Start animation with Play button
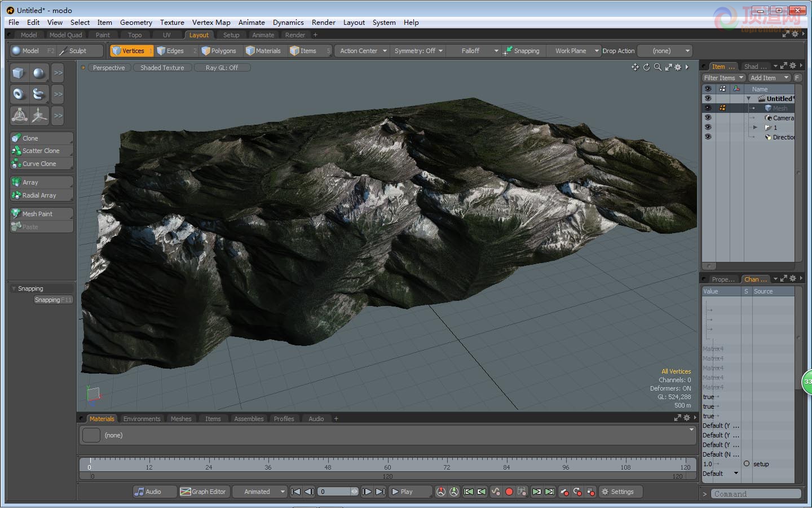The image size is (812, 508). [411, 492]
